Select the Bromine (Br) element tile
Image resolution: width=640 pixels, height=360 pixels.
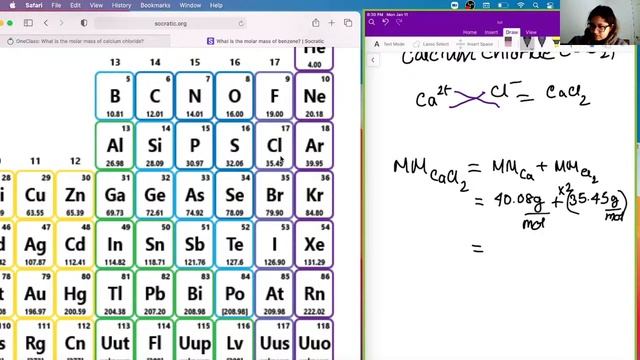click(x=274, y=195)
